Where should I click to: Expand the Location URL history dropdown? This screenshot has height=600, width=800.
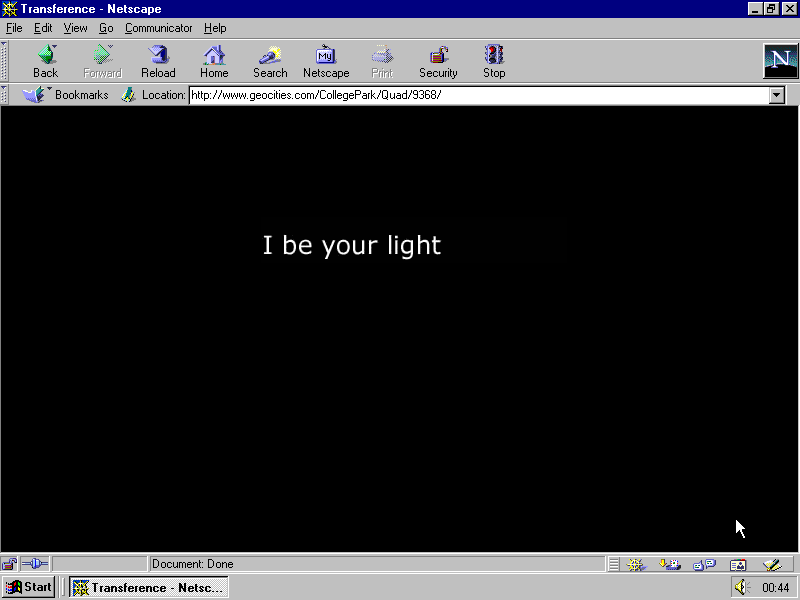point(777,95)
